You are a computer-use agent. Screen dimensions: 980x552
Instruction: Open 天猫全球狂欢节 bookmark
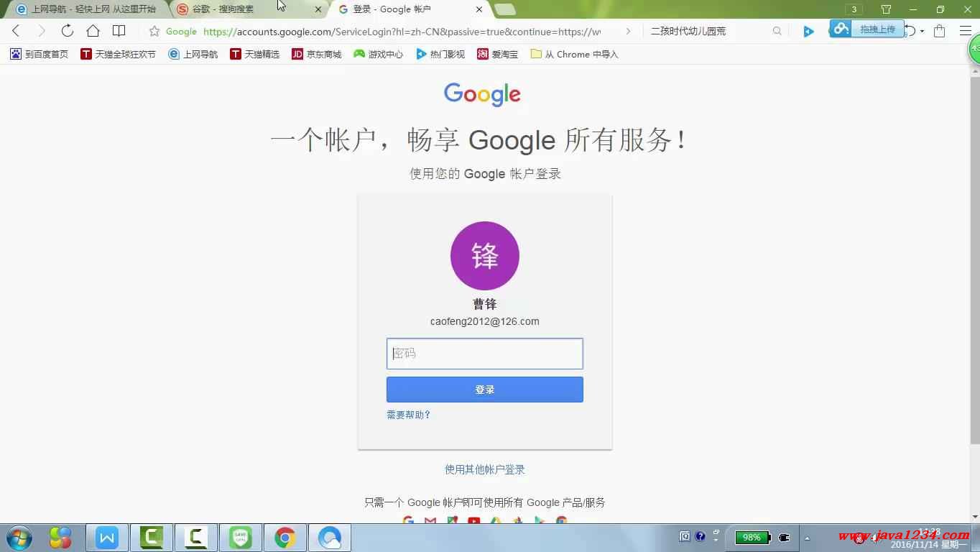click(x=118, y=54)
